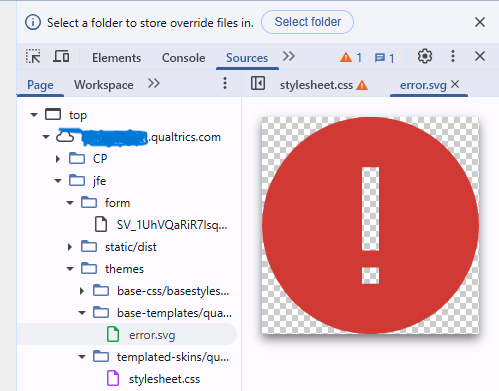This screenshot has width=499, height=391.
Task: Select the error.svg editor tab
Action: click(x=423, y=85)
